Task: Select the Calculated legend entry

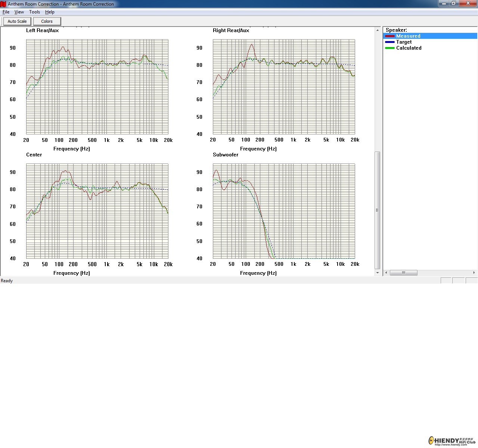Action: point(409,48)
